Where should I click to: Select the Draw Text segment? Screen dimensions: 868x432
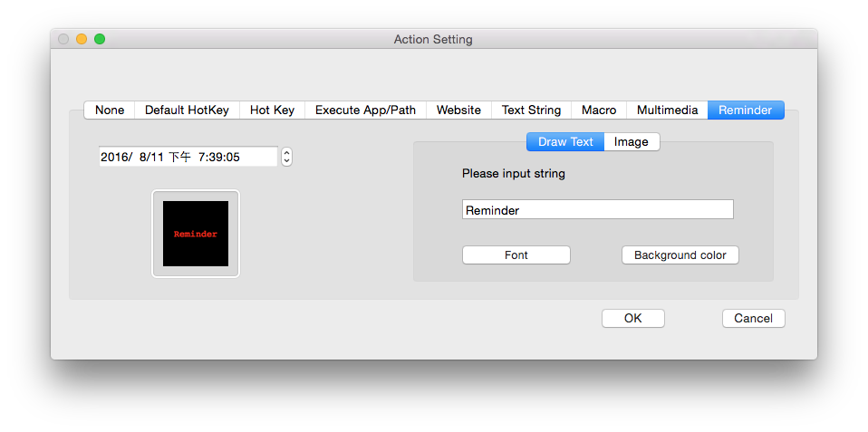[565, 141]
